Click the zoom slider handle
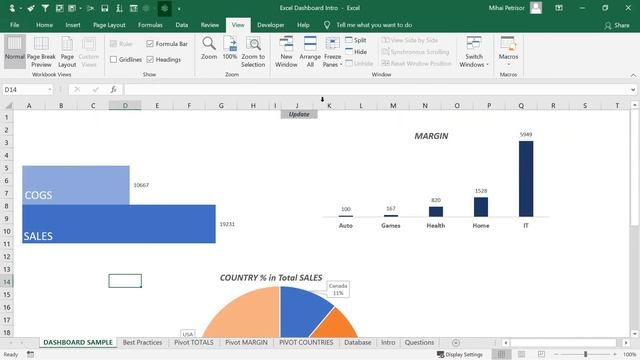The width and height of the screenshot is (640, 360). pos(585,354)
